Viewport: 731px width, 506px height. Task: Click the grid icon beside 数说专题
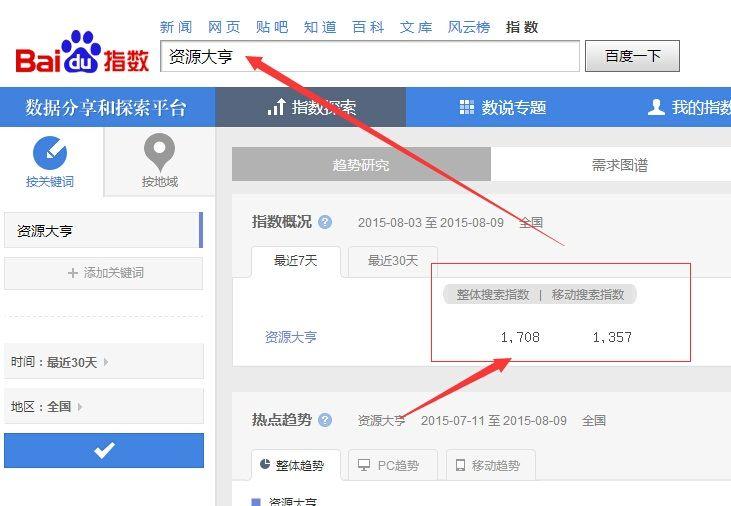click(467, 107)
